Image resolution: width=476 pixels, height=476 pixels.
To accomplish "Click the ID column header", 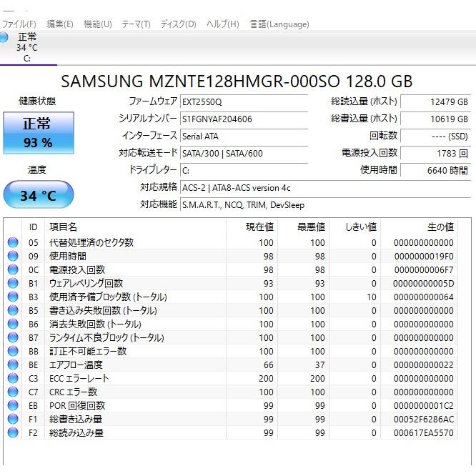I will pos(33,227).
